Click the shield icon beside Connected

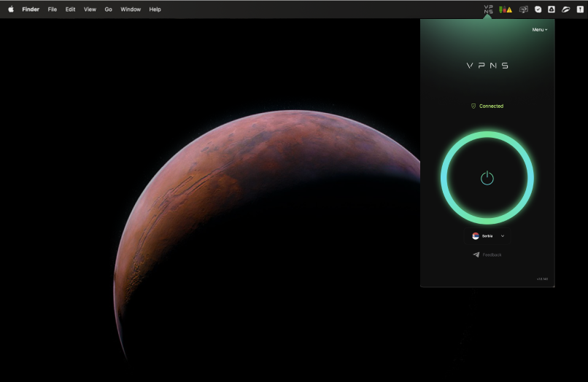point(473,106)
